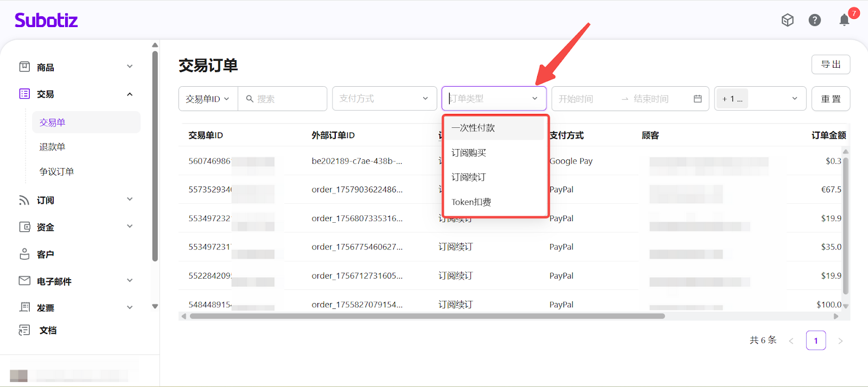868x387 pixels.
Task: Open the 交易单ID search type dropdown
Action: coord(208,99)
